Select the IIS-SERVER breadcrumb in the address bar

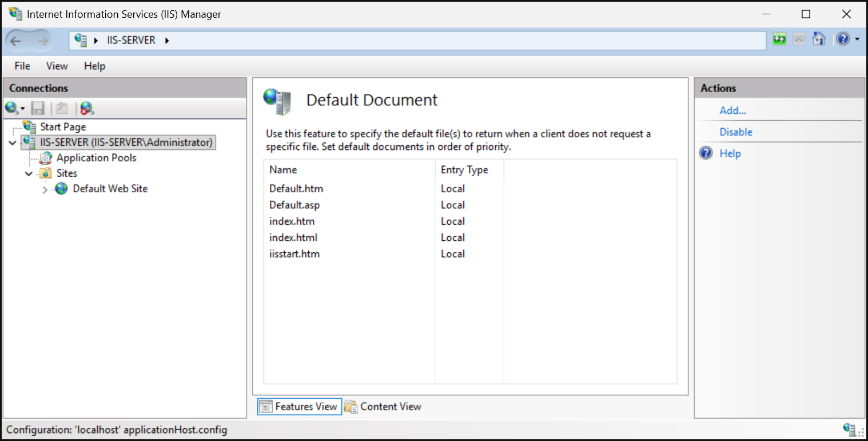pos(131,41)
